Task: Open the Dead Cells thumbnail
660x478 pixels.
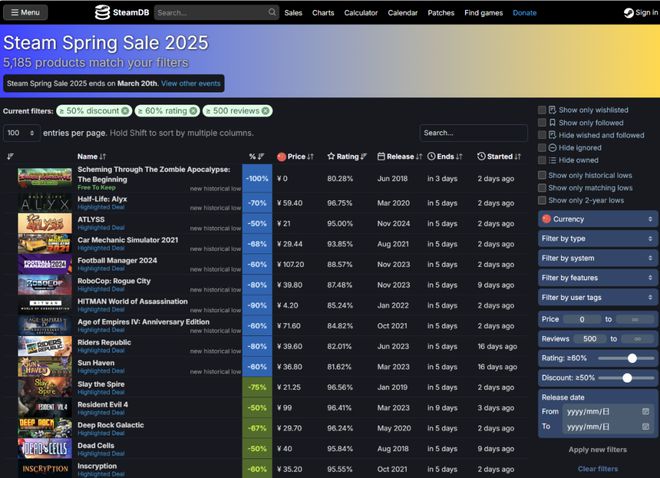Action: click(45, 449)
